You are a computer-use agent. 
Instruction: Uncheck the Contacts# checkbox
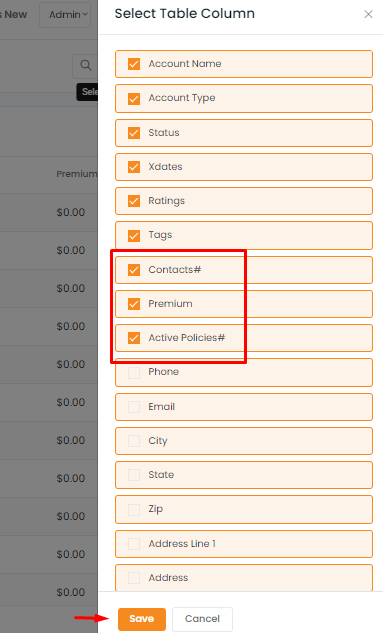(134, 270)
